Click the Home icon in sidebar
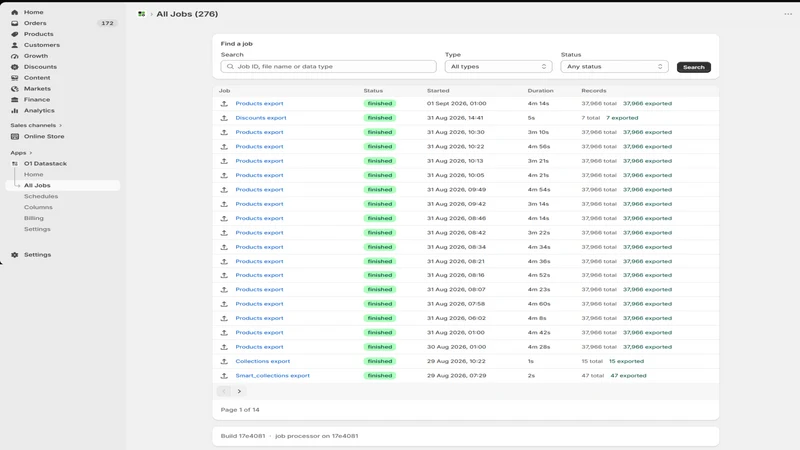800x450 pixels. click(14, 12)
